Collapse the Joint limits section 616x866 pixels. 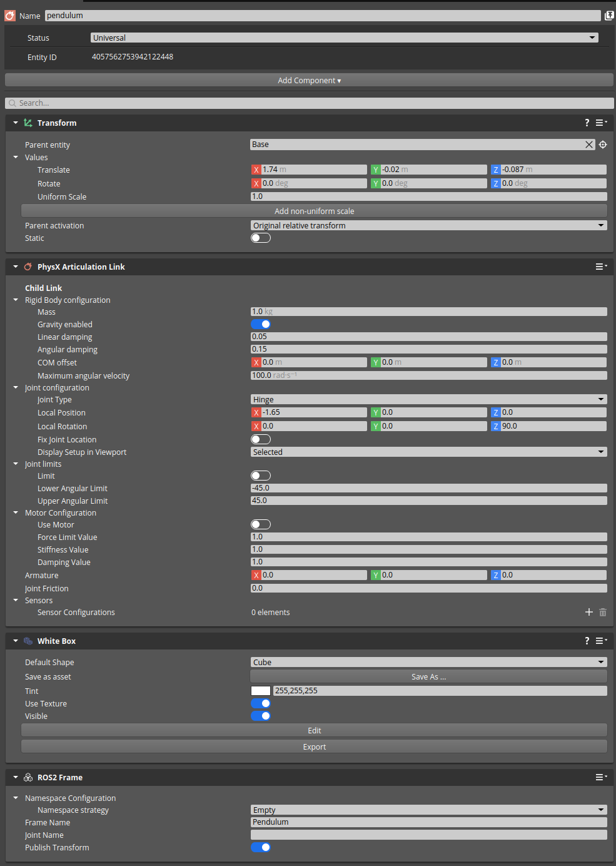(15, 464)
